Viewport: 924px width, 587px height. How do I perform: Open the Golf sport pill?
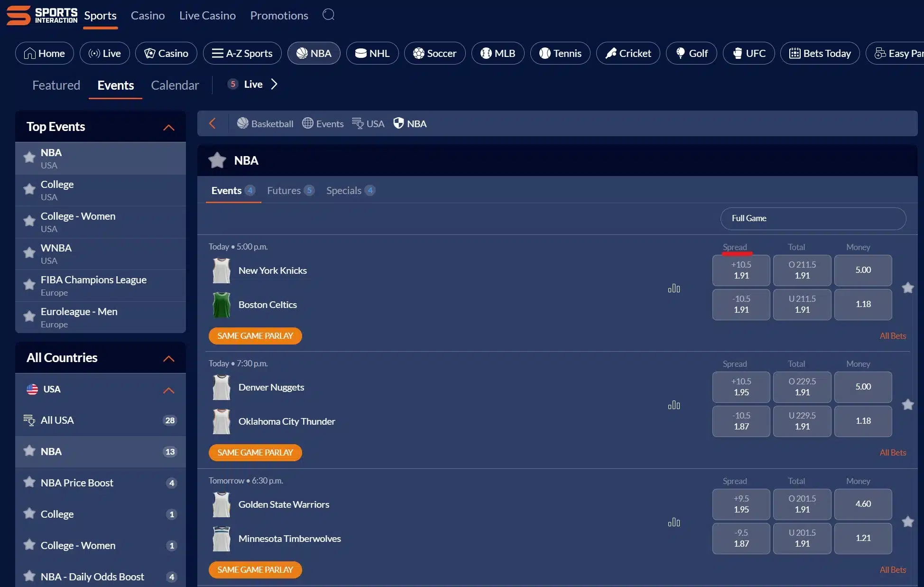pyautogui.click(x=692, y=53)
